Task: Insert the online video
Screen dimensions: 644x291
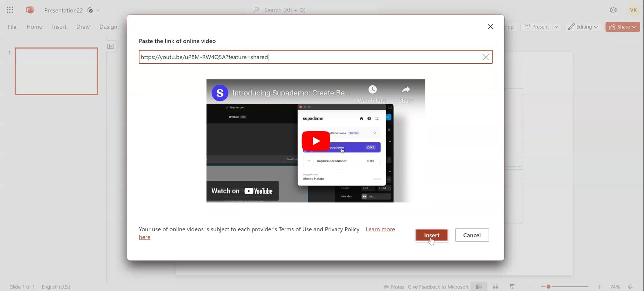Action: 431,235
